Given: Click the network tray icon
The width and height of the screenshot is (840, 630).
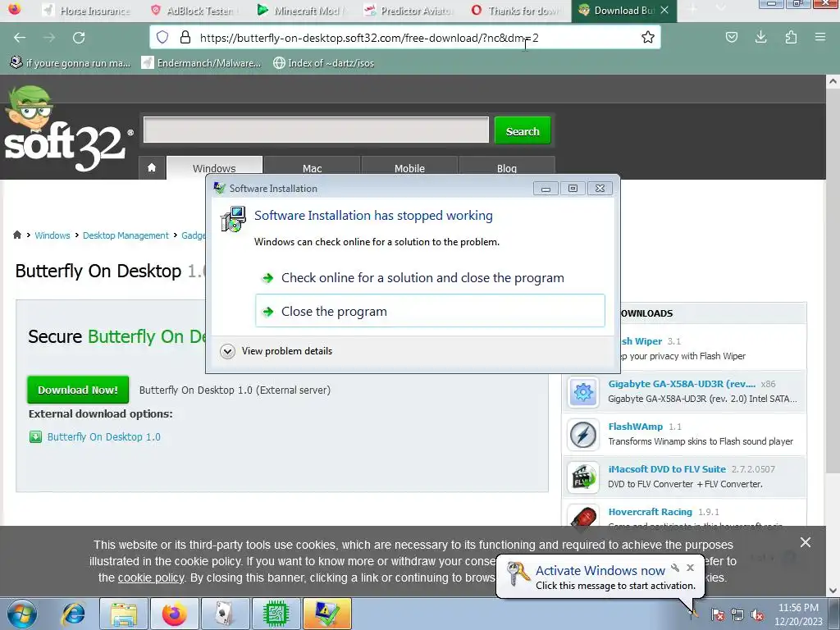Looking at the screenshot, I should (x=737, y=615).
